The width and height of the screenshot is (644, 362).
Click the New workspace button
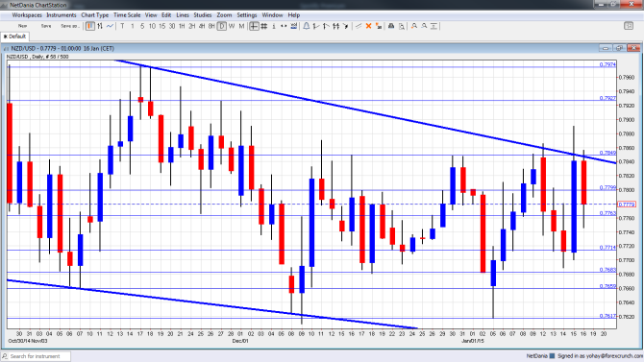[x=23, y=26]
